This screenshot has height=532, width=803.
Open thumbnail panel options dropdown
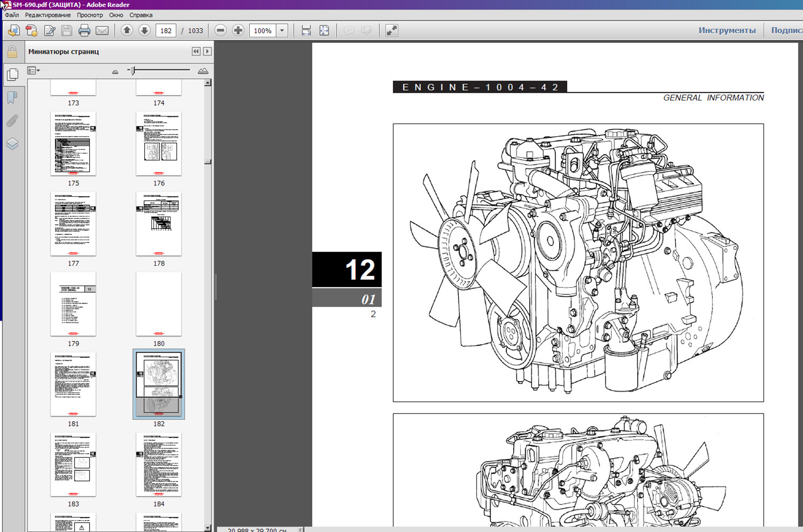tap(34, 71)
